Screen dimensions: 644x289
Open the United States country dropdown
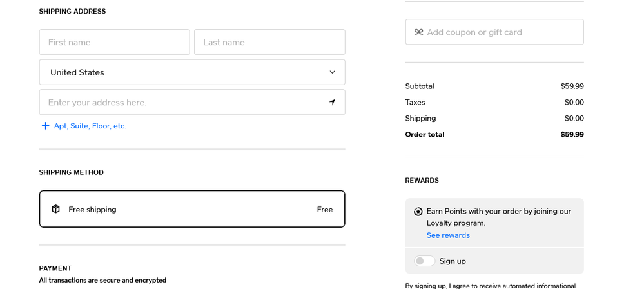click(x=192, y=72)
